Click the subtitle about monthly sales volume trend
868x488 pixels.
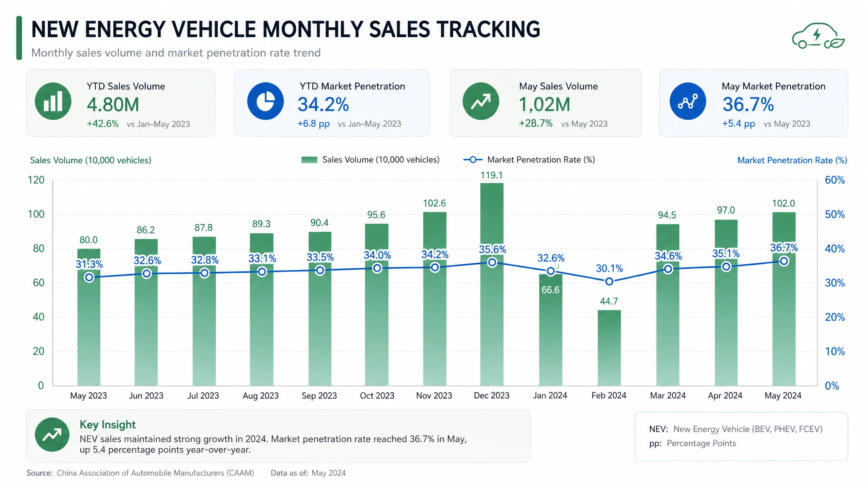[176, 53]
